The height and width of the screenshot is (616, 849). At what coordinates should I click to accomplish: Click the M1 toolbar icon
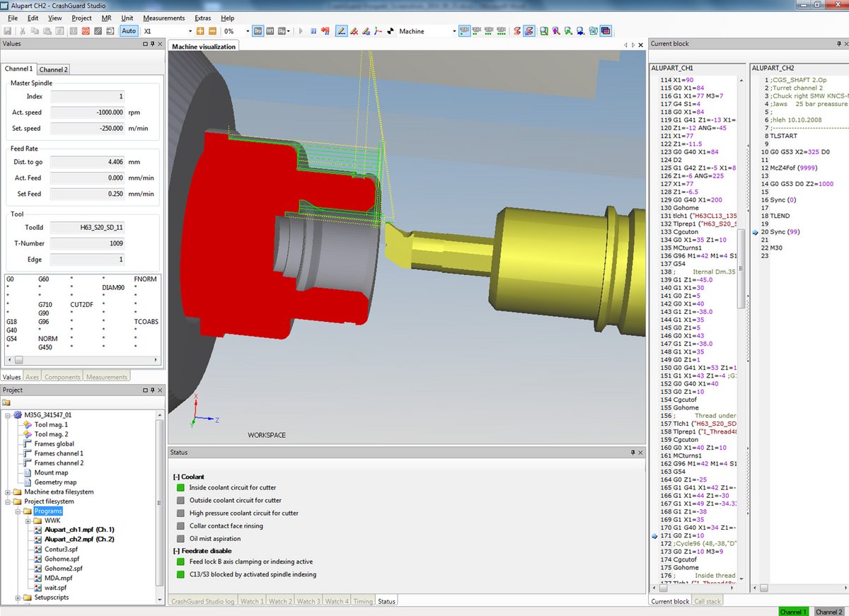271,31
